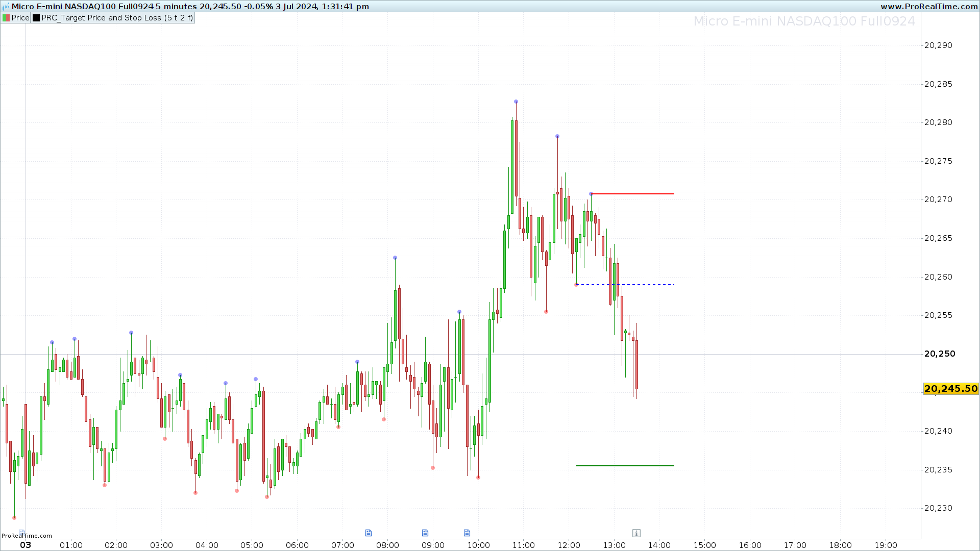Open the news document icon near 09:45
This screenshot has width=980, height=551.
tap(467, 533)
